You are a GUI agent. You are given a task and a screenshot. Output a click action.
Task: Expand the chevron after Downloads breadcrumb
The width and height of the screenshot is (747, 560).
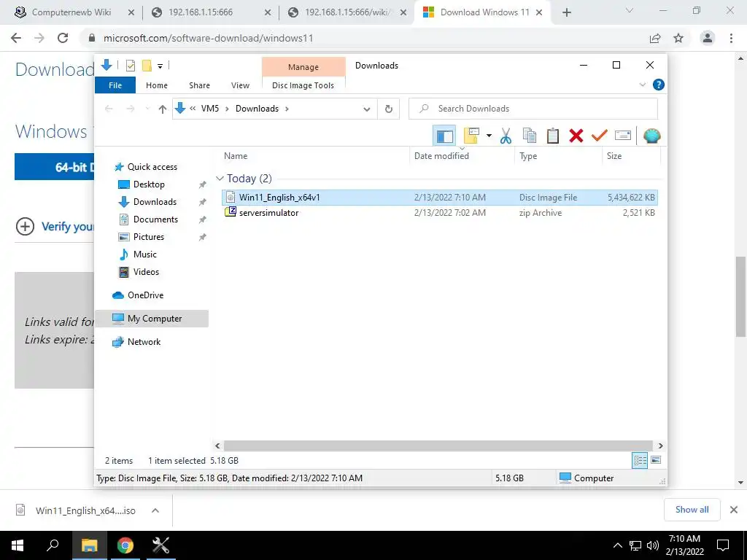(x=287, y=109)
